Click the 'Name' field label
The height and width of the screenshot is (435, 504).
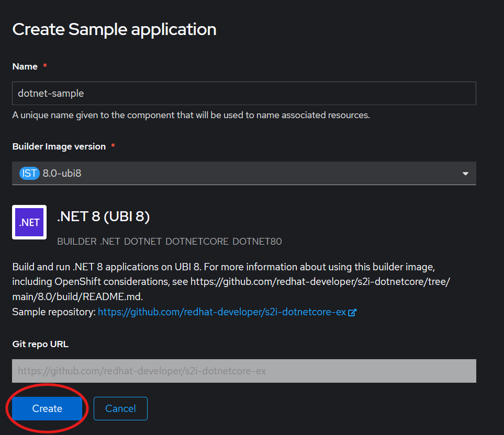(x=25, y=66)
